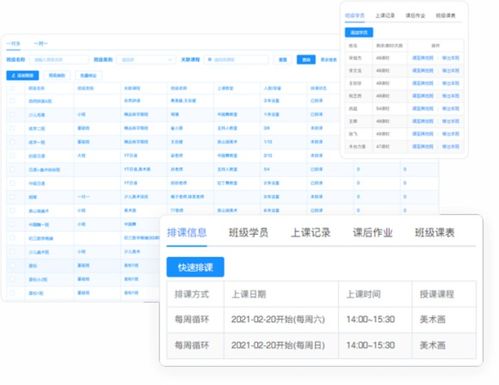Tick checkbox for row with capacity 2/10

tap(13, 156)
